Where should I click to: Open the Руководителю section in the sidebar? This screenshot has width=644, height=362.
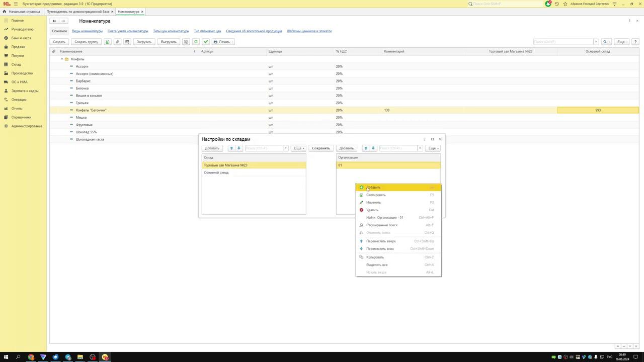point(22,29)
